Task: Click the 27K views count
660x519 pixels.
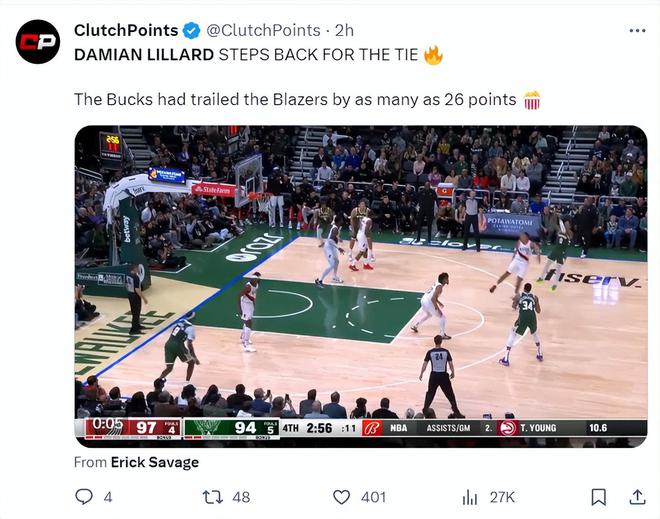Action: click(x=502, y=497)
